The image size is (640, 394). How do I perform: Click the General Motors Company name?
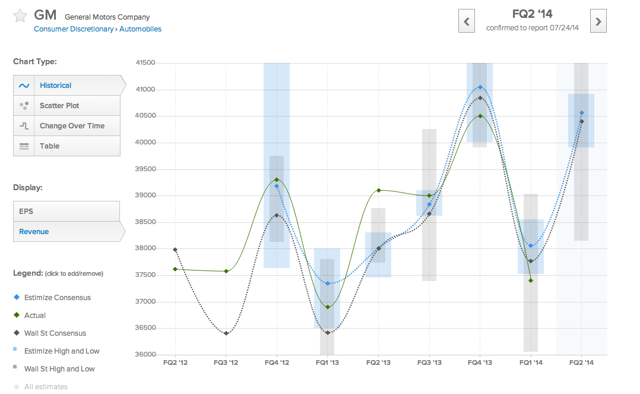(107, 17)
